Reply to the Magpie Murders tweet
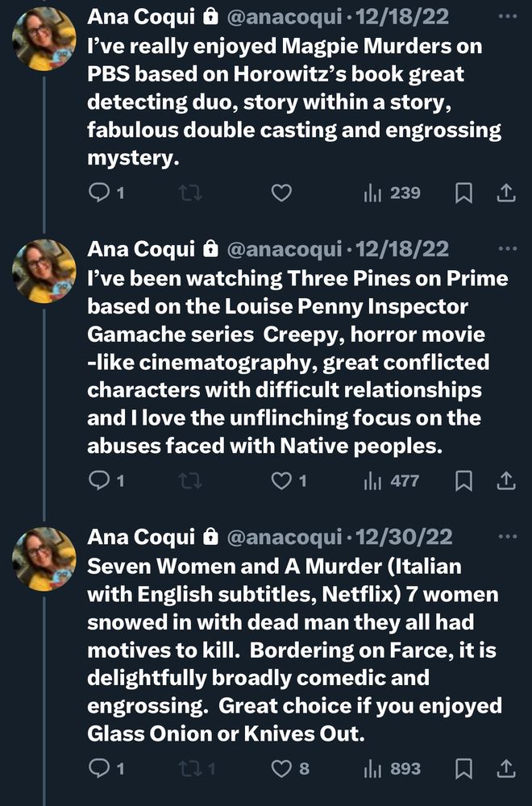 (x=98, y=193)
